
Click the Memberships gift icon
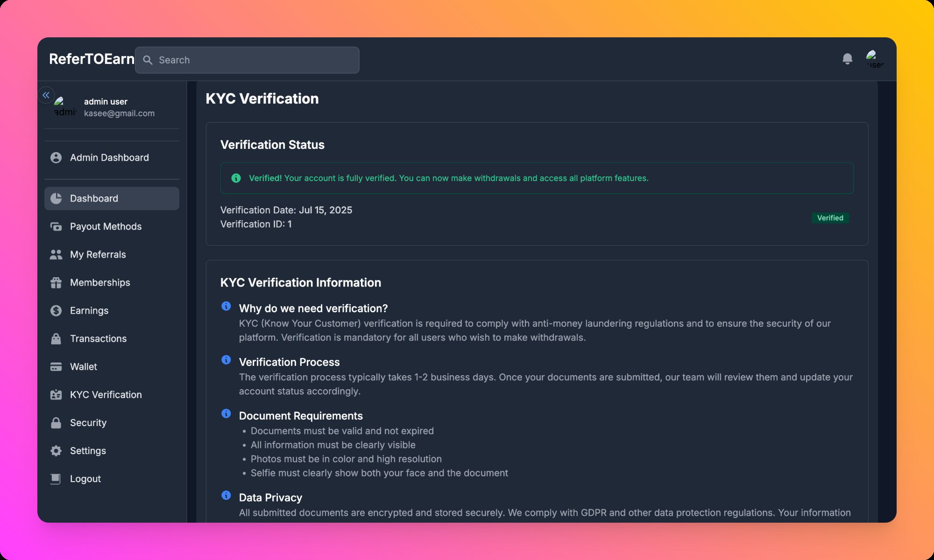[56, 283]
